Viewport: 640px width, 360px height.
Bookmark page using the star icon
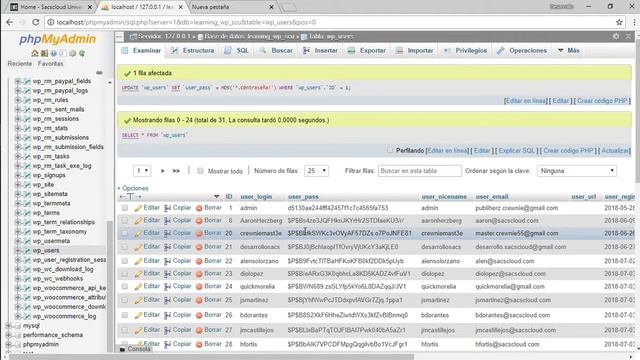619,22
